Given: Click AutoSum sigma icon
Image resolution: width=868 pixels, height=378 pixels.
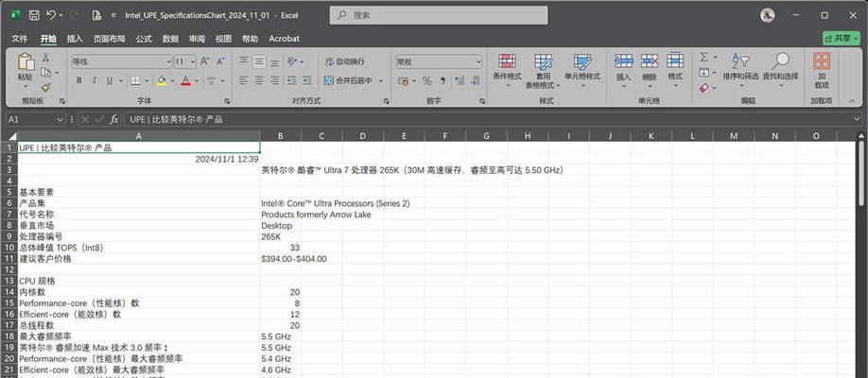Looking at the screenshot, I should coord(703,57).
